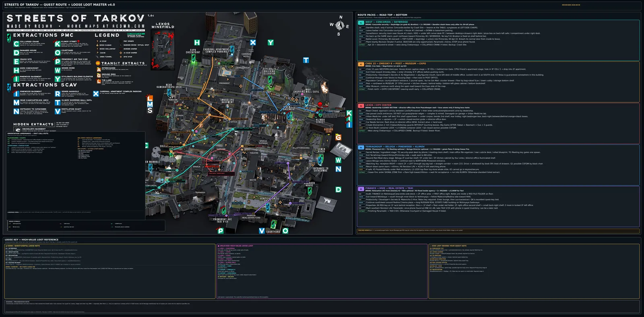
Task: Click the blue N Entrance to Catacombs legend tile
Action: [16, 111]
